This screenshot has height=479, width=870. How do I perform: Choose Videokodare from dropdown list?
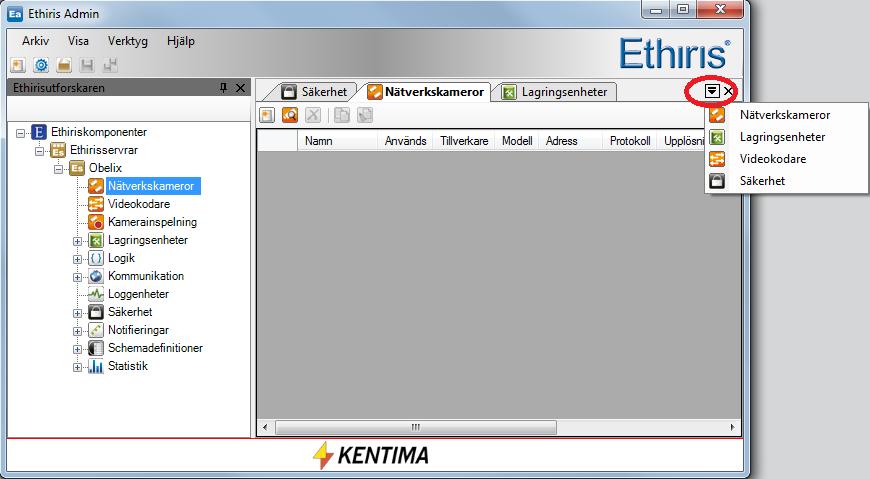pos(786,159)
